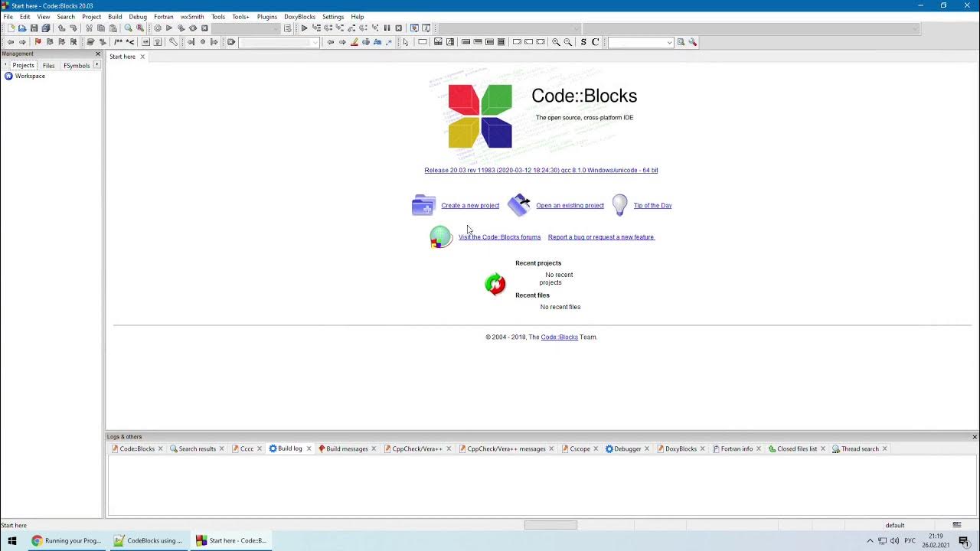Click the Save all files icon
980x551 pixels.
(46, 28)
